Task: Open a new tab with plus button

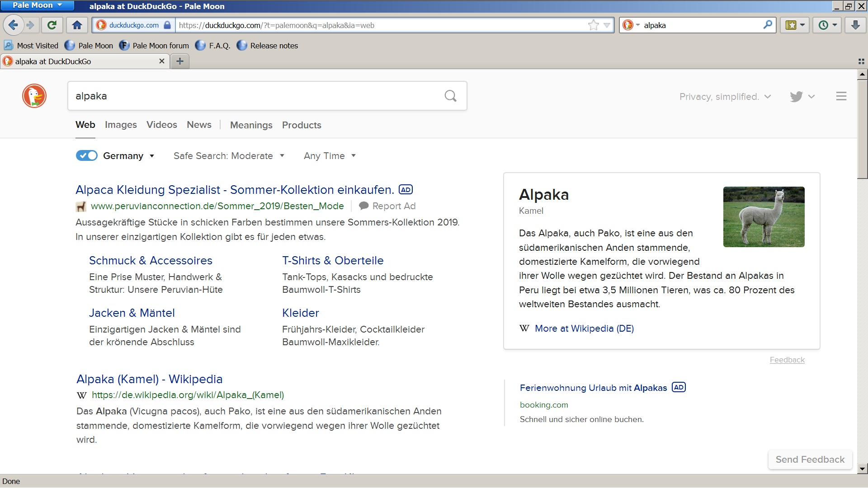Action: (x=179, y=61)
